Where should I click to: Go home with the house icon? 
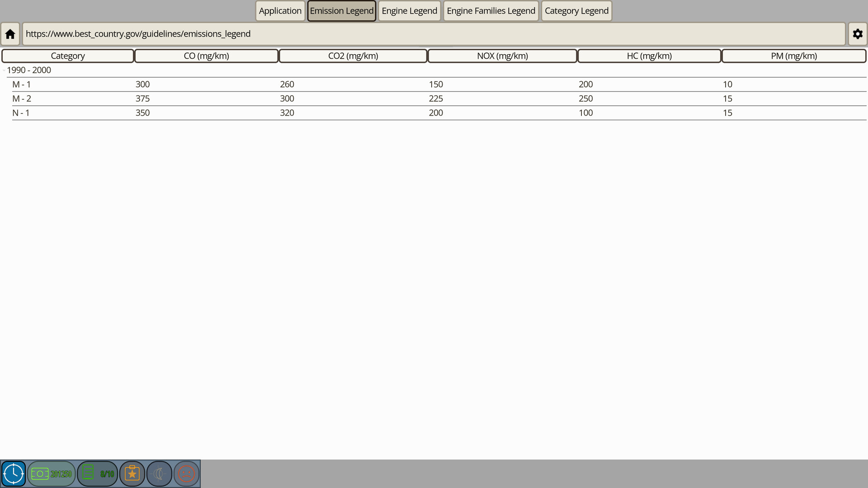click(10, 34)
